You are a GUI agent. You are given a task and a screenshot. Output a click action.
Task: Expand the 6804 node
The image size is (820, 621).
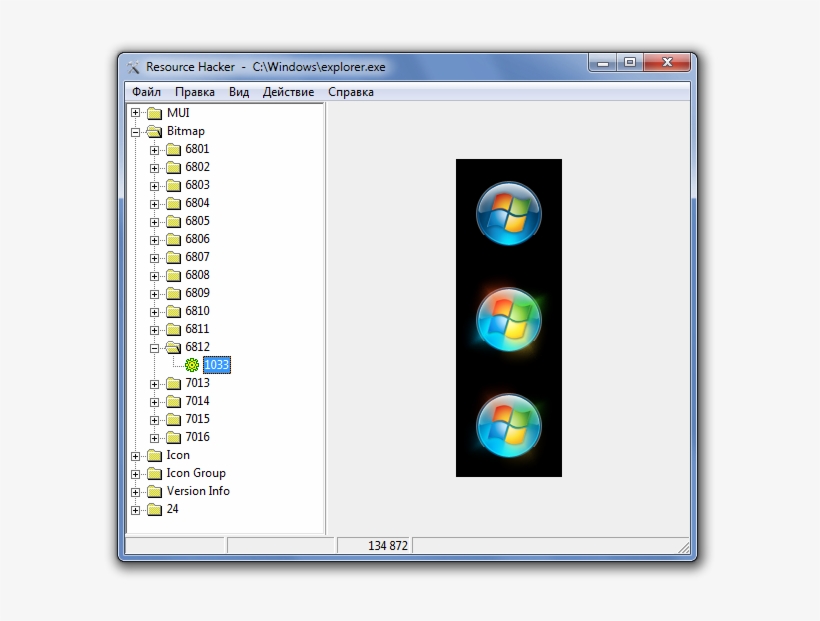[x=154, y=204]
